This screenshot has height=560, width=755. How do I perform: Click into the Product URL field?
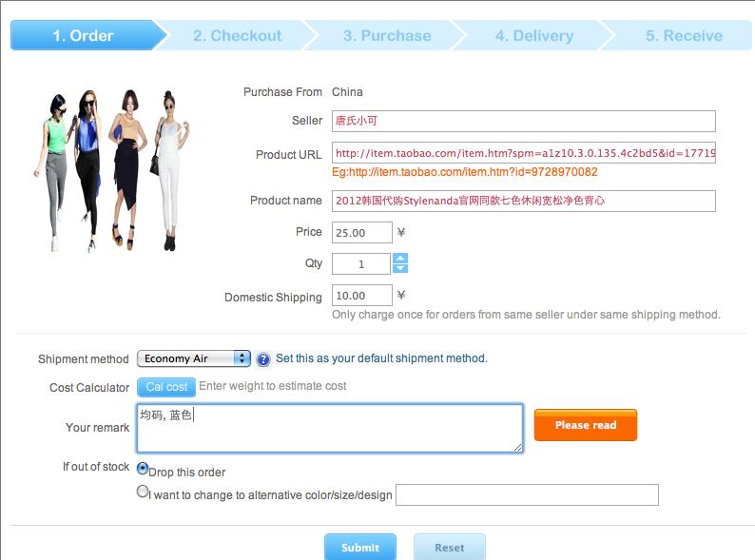(523, 153)
